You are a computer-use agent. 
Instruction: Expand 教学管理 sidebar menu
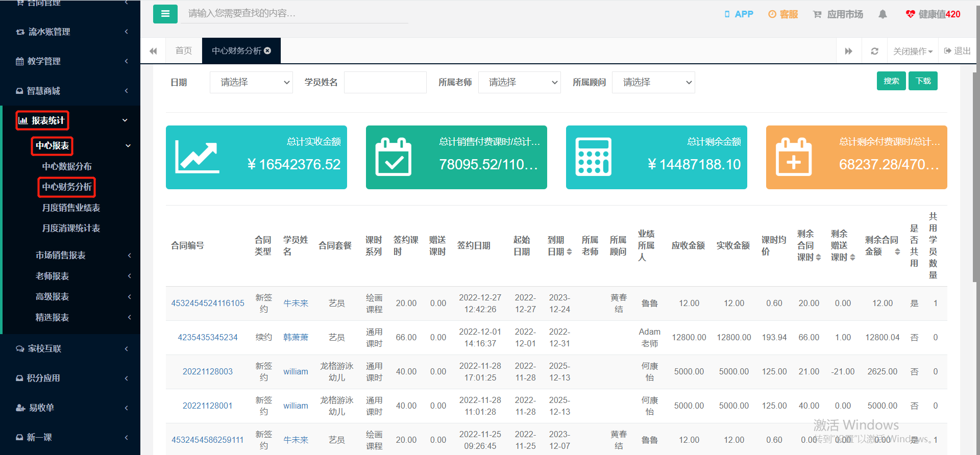[70, 61]
